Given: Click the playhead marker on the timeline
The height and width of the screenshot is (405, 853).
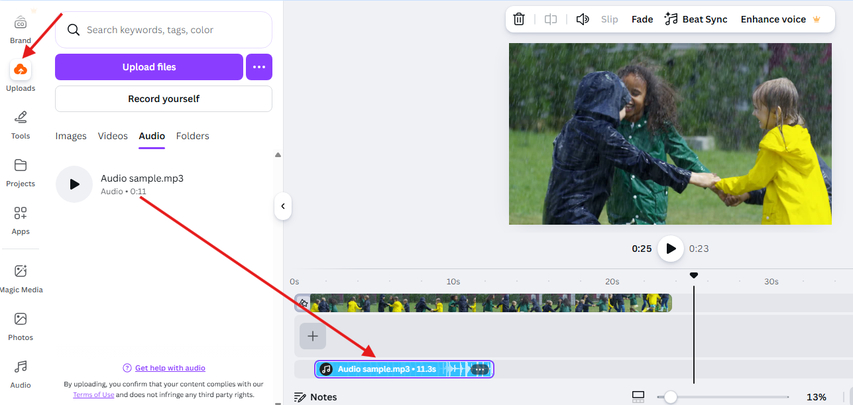Looking at the screenshot, I should (694, 275).
